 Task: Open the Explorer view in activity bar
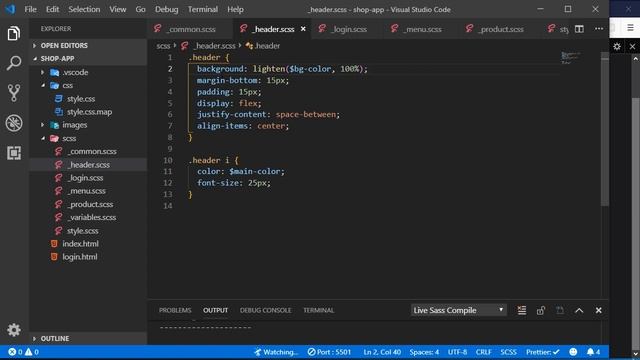[14, 33]
